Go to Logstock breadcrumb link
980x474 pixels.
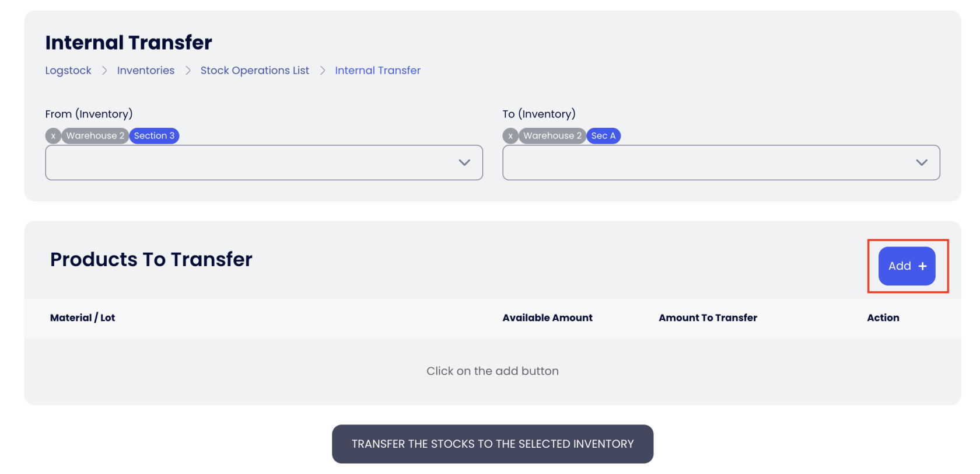tap(68, 71)
